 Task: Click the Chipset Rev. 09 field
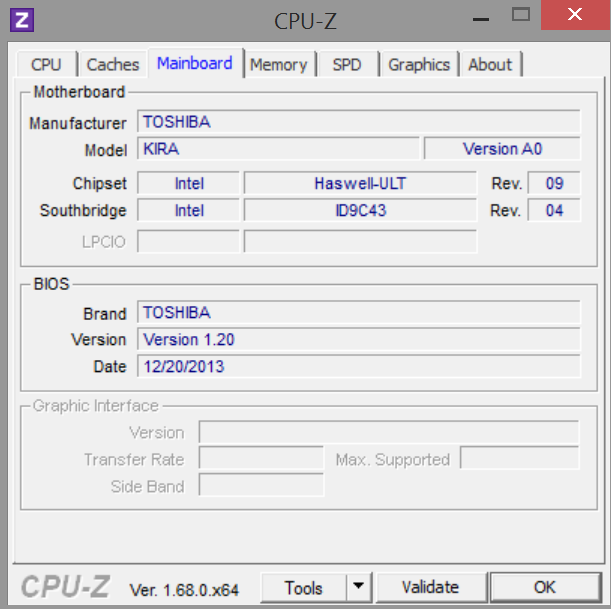tap(554, 183)
